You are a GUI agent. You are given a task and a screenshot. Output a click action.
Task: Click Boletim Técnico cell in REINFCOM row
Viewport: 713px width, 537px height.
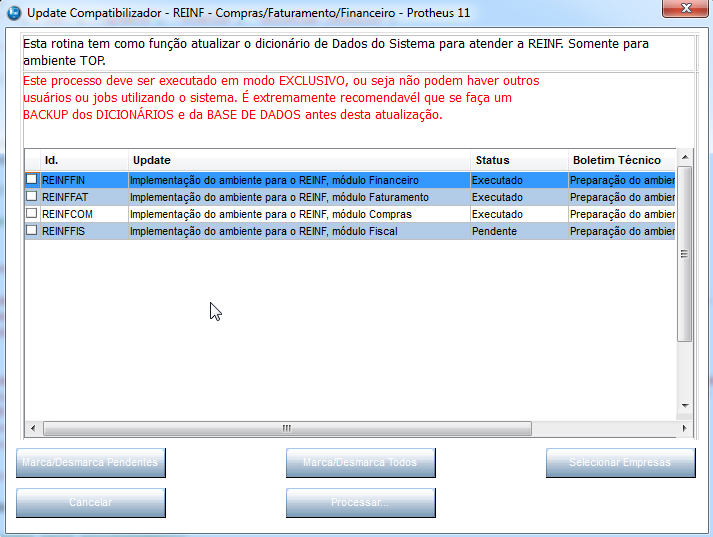[x=622, y=214]
